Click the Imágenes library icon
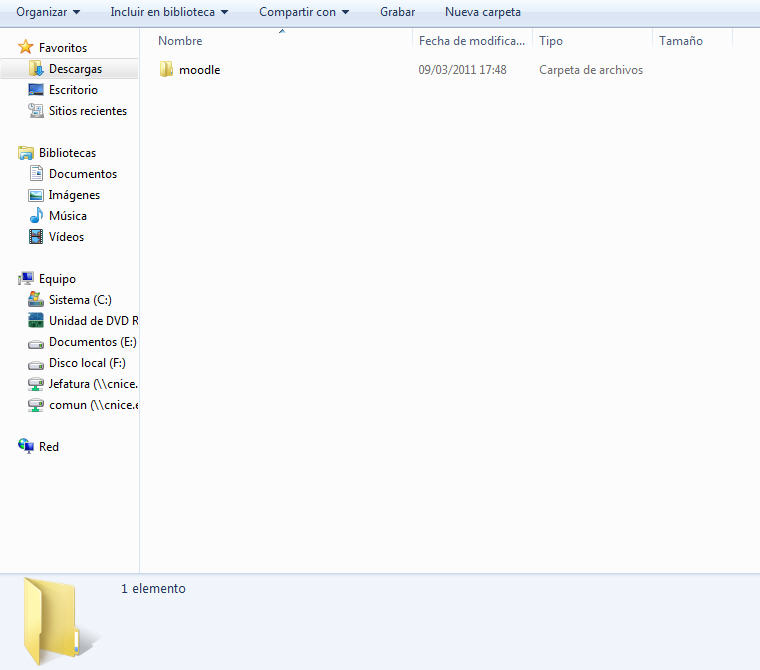 [x=36, y=195]
